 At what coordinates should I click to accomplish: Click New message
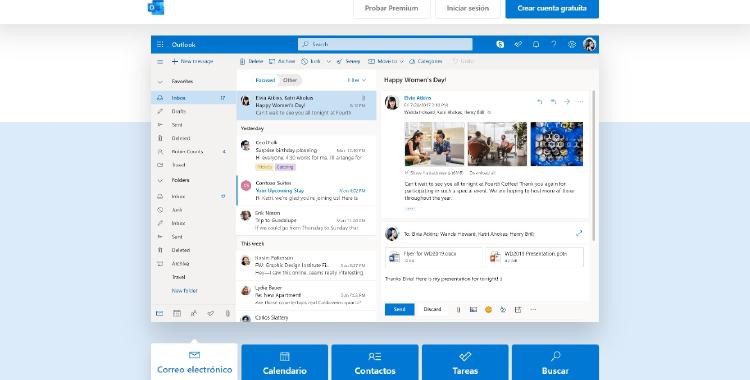point(192,61)
